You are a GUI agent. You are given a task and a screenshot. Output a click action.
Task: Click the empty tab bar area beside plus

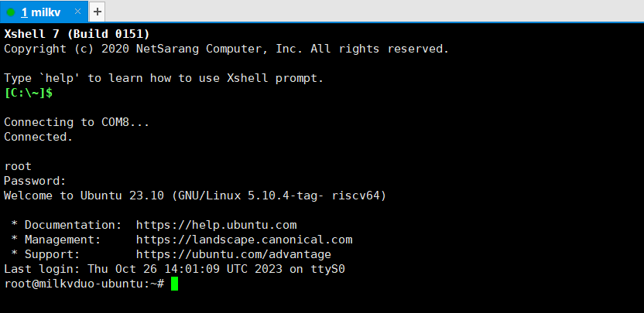coord(374,12)
